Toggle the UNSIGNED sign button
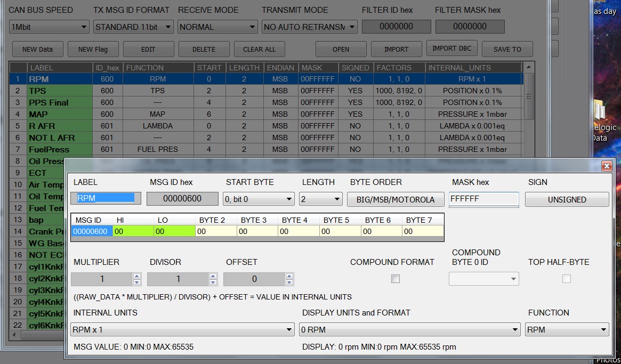The width and height of the screenshot is (621, 364). 567,199
